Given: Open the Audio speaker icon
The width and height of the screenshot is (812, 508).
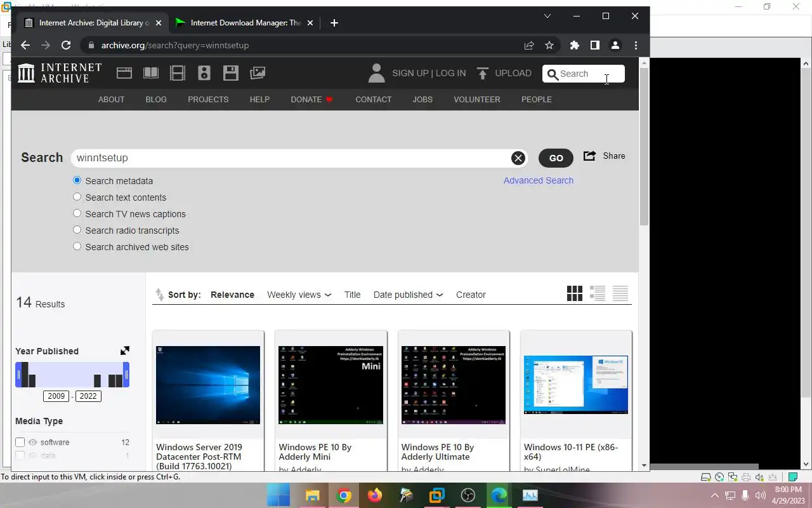Looking at the screenshot, I should 204,73.
